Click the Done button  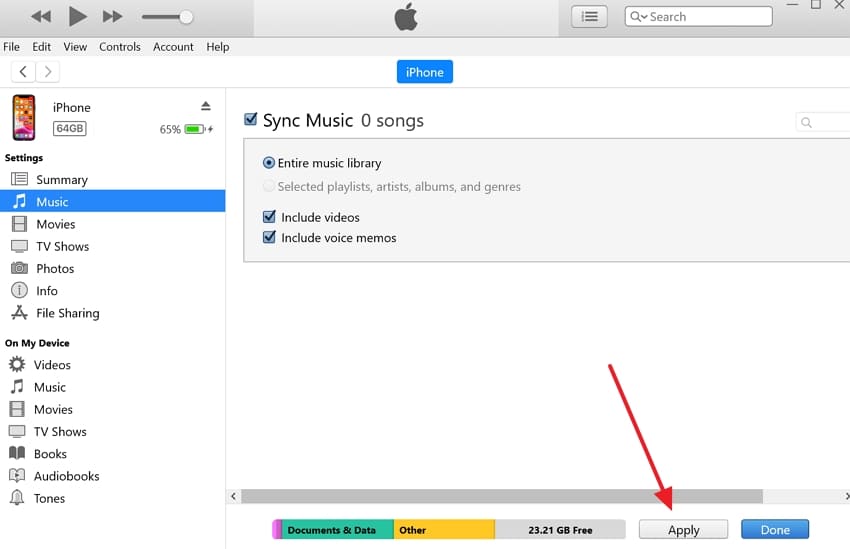pyautogui.click(x=775, y=529)
